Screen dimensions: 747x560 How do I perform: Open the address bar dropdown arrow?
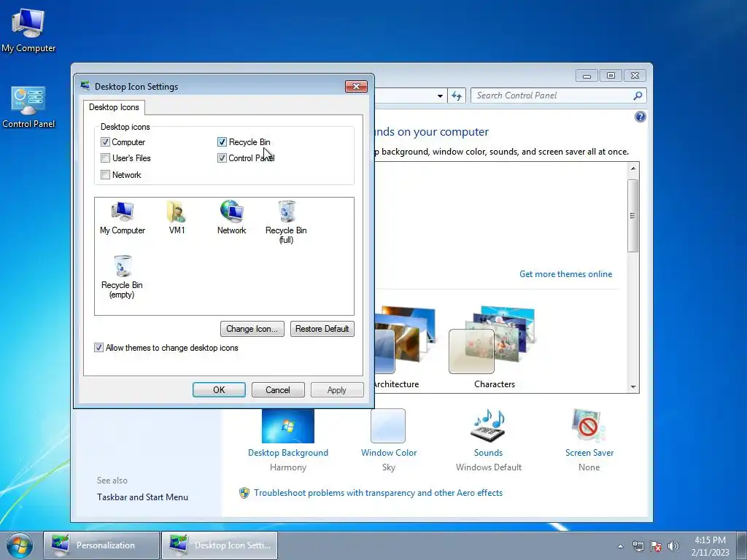pos(440,96)
